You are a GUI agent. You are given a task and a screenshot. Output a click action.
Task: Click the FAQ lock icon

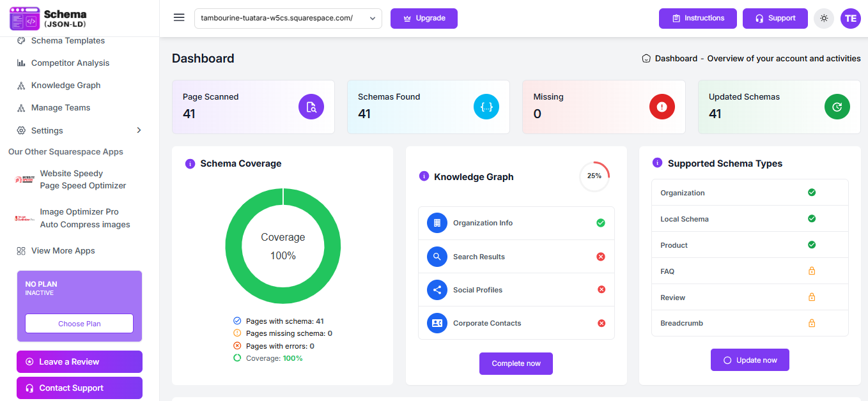point(812,271)
